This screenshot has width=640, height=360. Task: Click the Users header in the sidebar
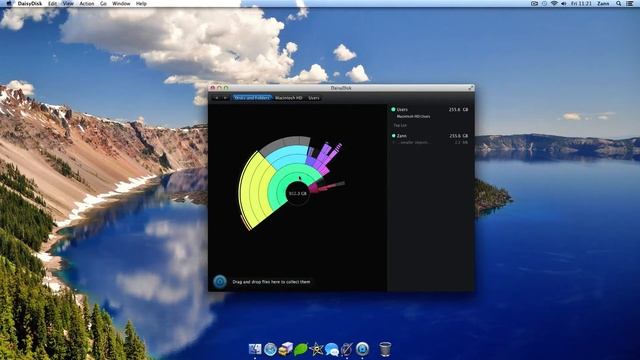[x=402, y=109]
